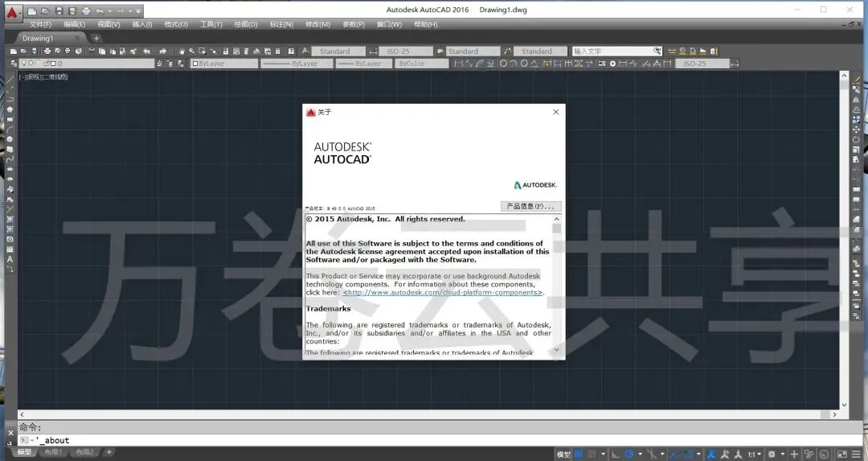Click Undo in the Quick Access toolbar
868x461 pixels.
(100, 11)
